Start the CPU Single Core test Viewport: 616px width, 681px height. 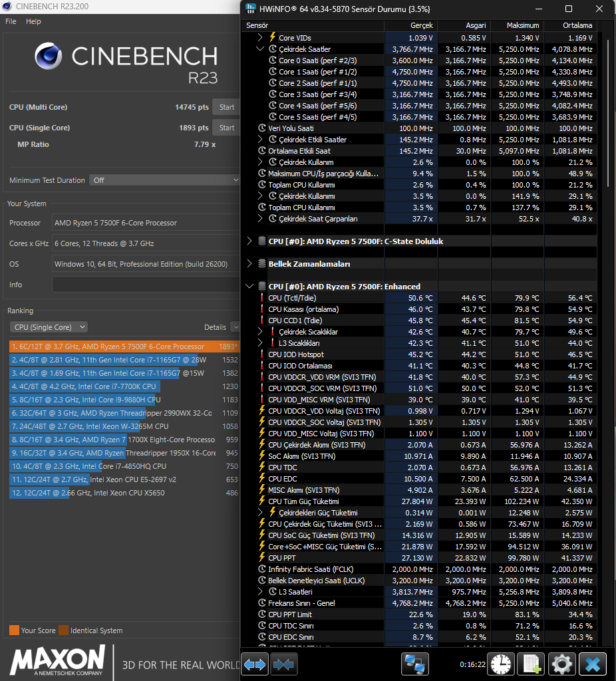coord(226,128)
